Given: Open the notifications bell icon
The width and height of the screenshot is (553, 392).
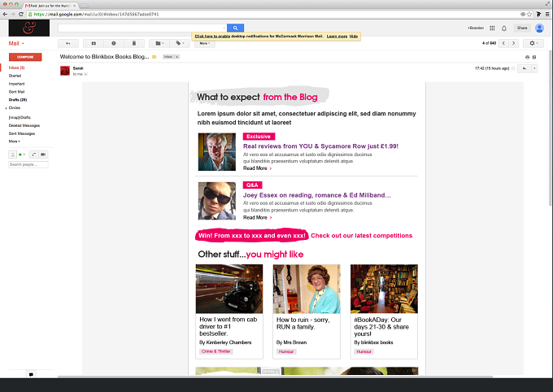Looking at the screenshot, I should [x=504, y=28].
